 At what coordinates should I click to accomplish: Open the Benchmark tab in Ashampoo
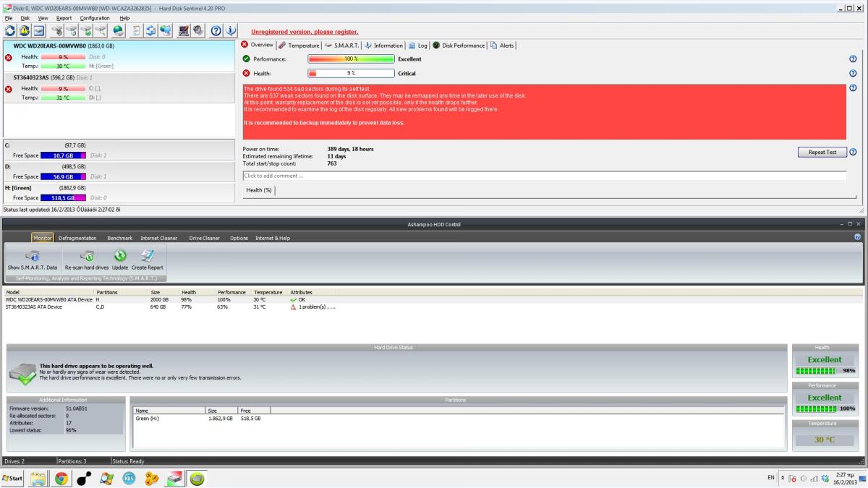point(119,238)
